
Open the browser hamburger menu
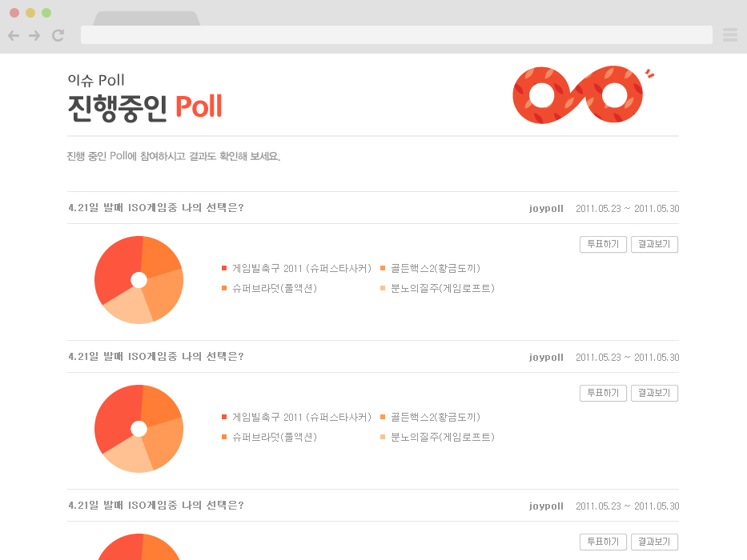click(729, 34)
